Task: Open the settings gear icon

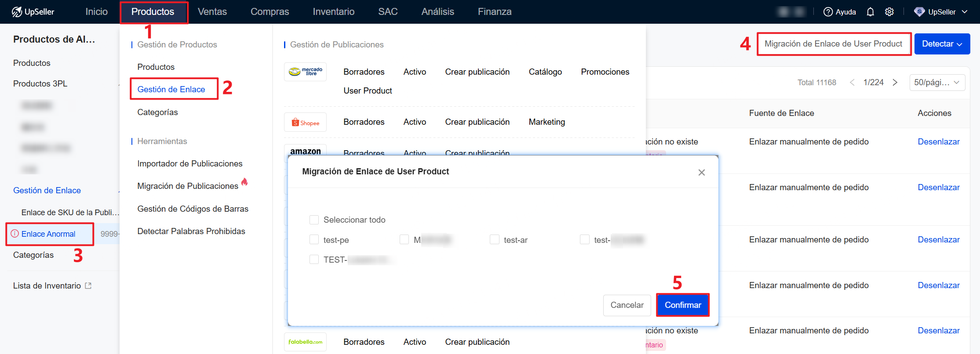Action: click(889, 12)
